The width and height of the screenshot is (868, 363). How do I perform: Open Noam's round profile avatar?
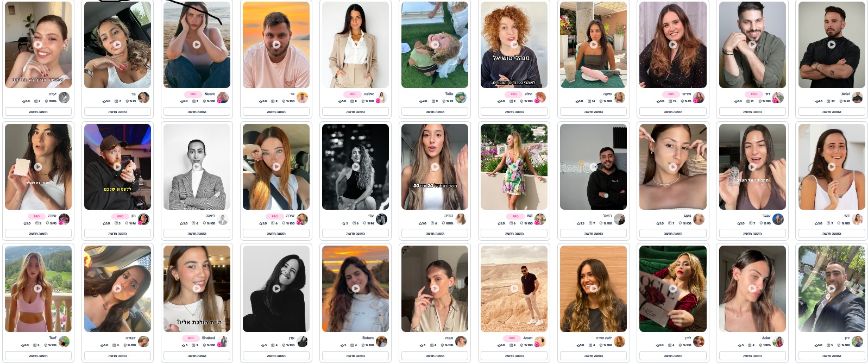pos(223,97)
